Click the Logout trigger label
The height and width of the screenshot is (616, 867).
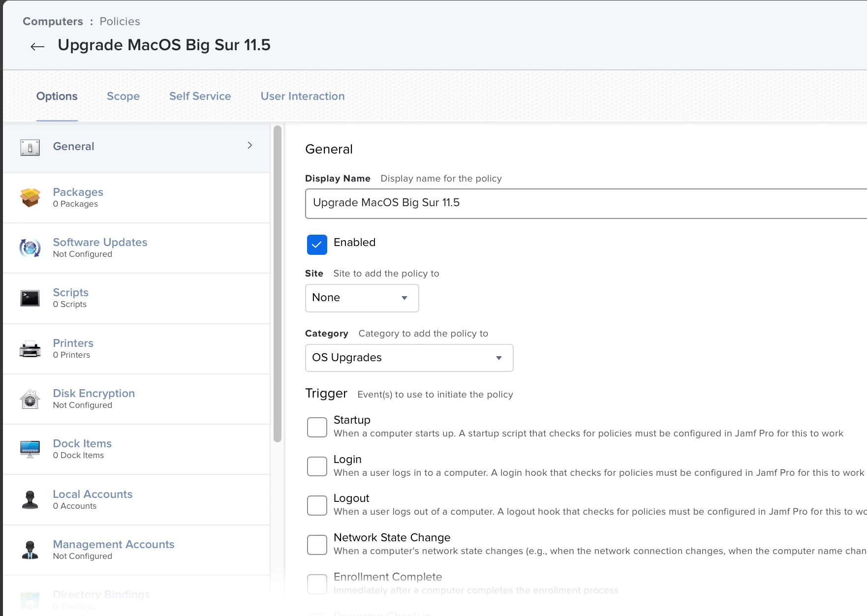tap(351, 498)
